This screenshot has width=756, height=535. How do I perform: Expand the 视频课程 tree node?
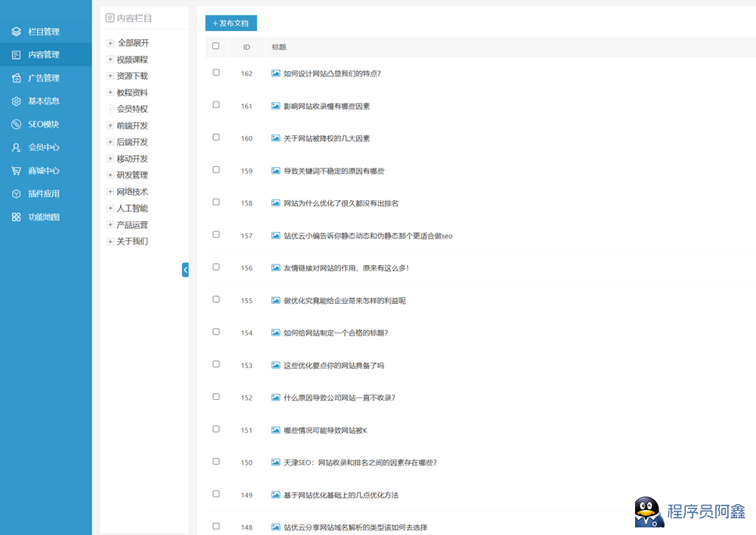110,59
